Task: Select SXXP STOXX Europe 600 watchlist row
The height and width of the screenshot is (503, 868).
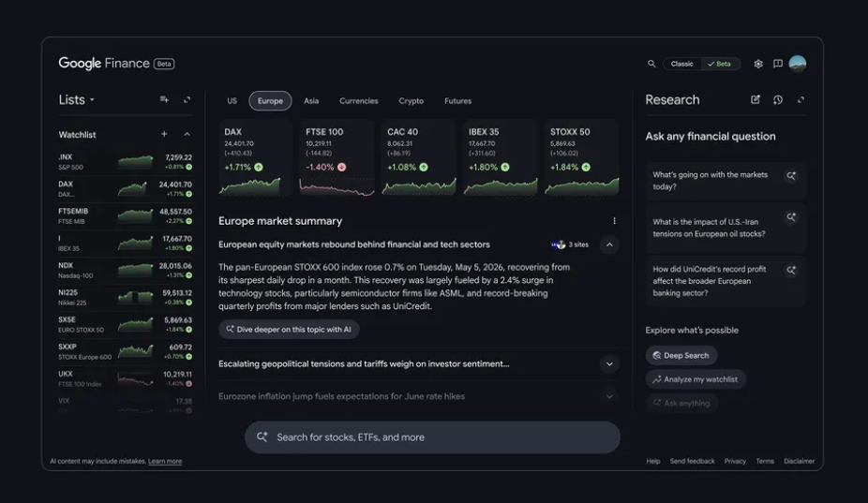Action: coord(125,351)
